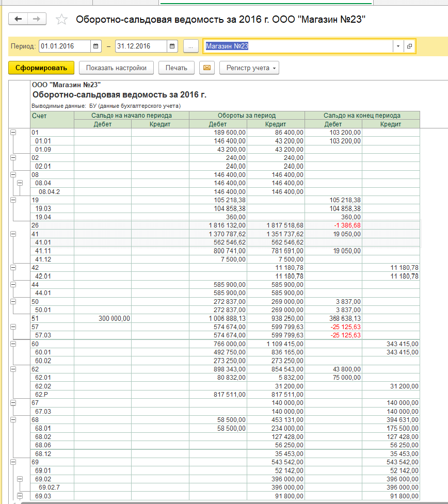Viewport: 448px width, 504px height.
Task: Collapse subaccount 69.02 group
Action: [20, 479]
